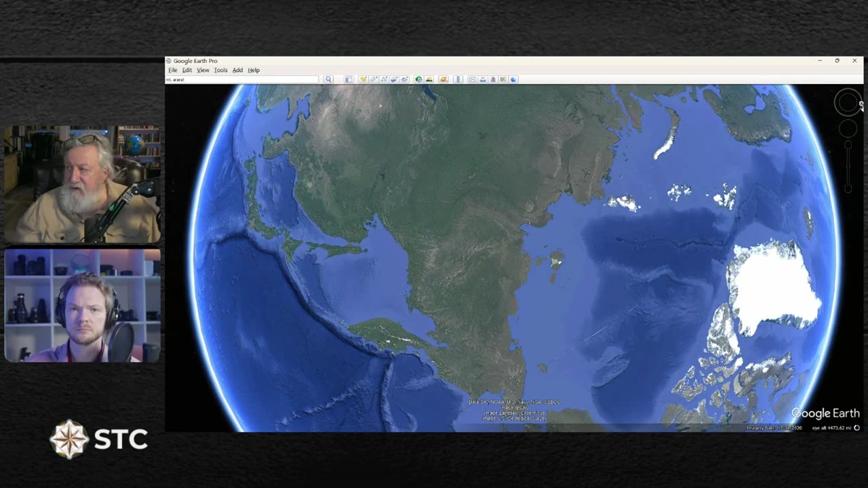
Task: Minimize the Google Earth Pro window
Action: click(820, 61)
